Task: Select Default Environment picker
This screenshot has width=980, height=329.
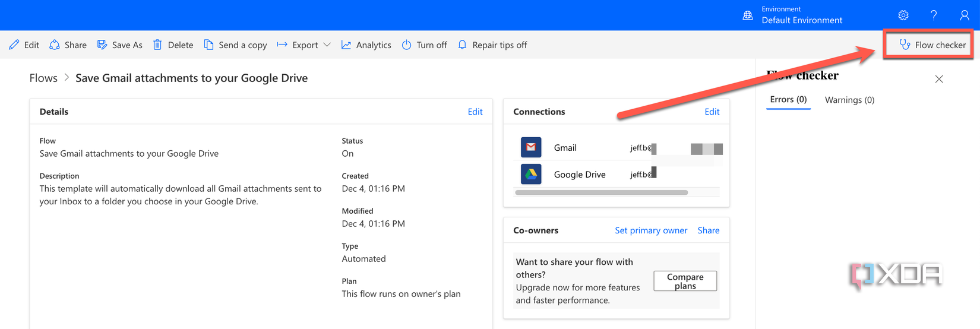Action: tap(802, 20)
